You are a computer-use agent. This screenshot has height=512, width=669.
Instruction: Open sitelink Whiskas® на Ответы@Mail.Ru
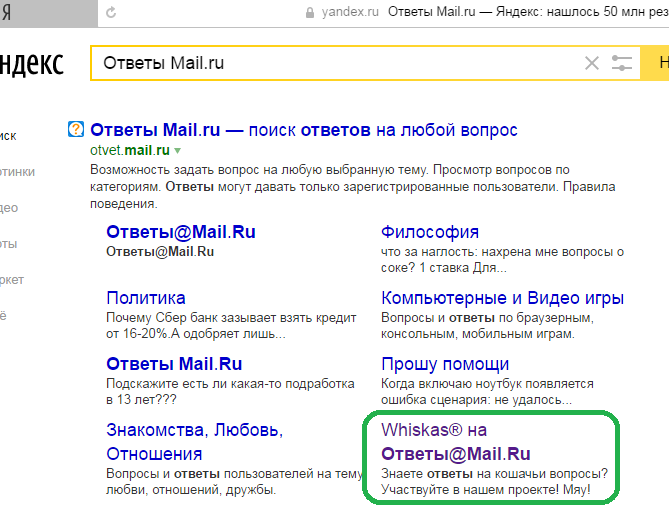click(x=456, y=442)
